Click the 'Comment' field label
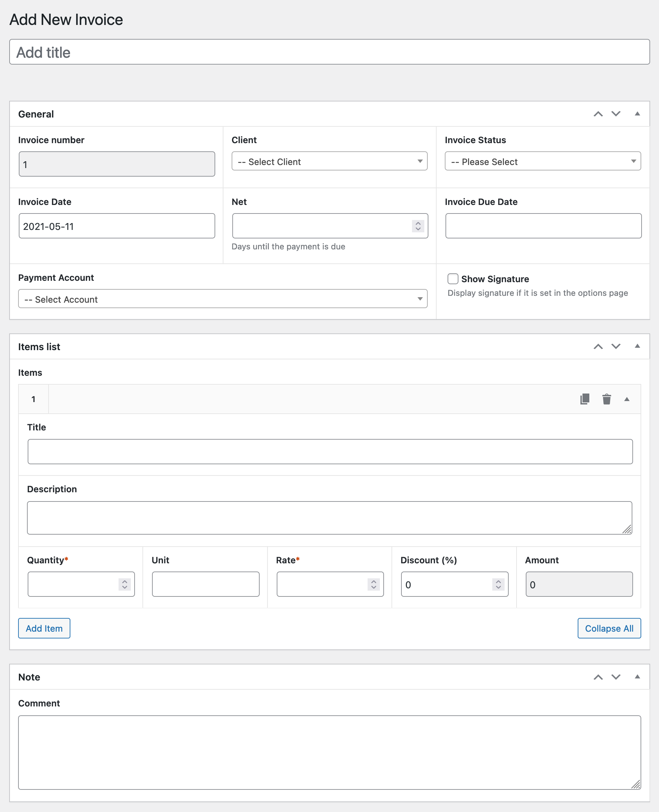Screen dimensions: 659x812 click(x=39, y=703)
